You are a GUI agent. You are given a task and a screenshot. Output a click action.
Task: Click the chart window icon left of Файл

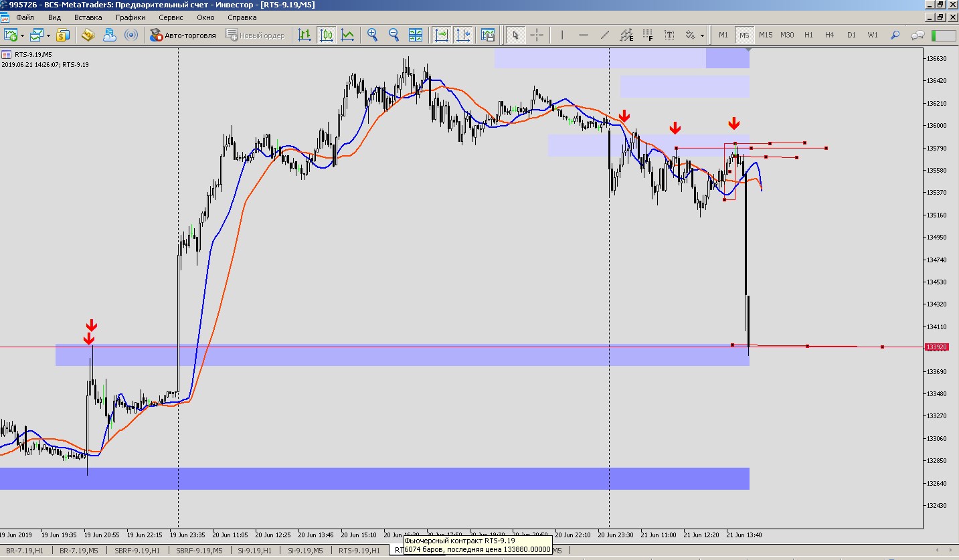(5, 17)
